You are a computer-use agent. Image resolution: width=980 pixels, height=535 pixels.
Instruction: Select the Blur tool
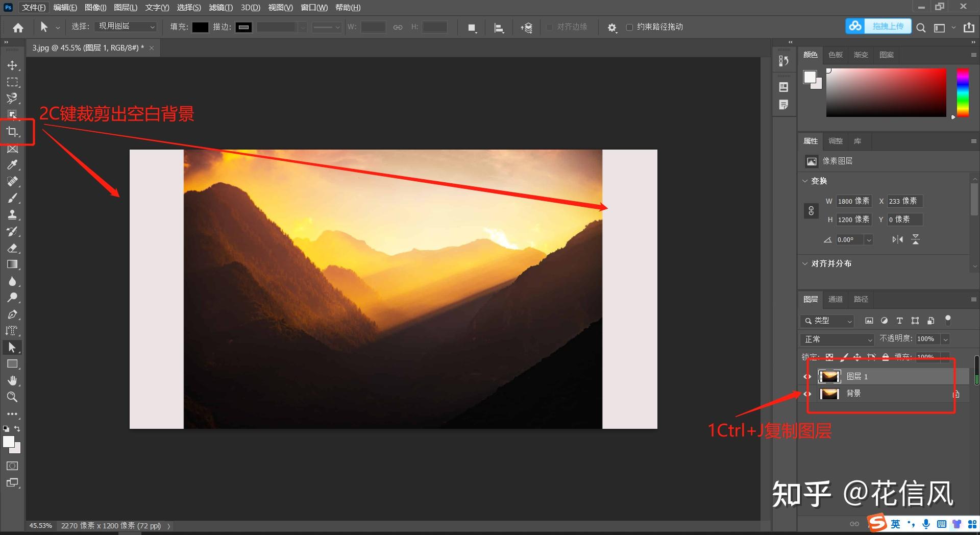click(x=12, y=281)
